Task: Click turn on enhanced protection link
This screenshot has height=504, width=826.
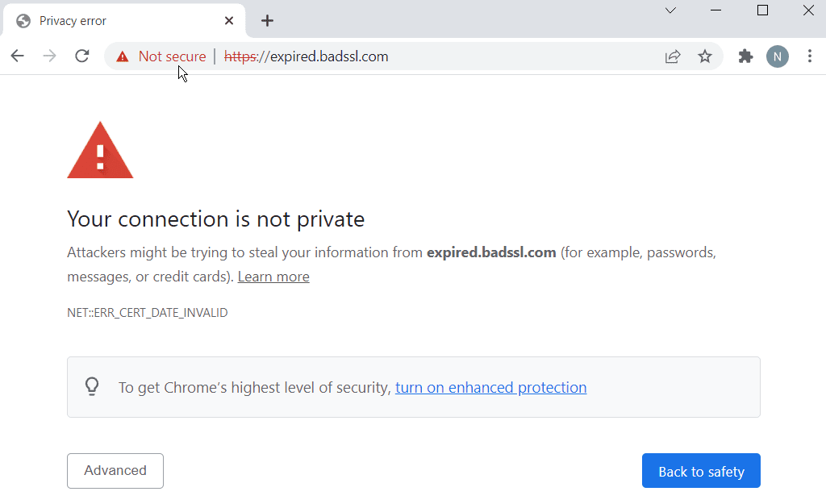Action: click(x=491, y=388)
